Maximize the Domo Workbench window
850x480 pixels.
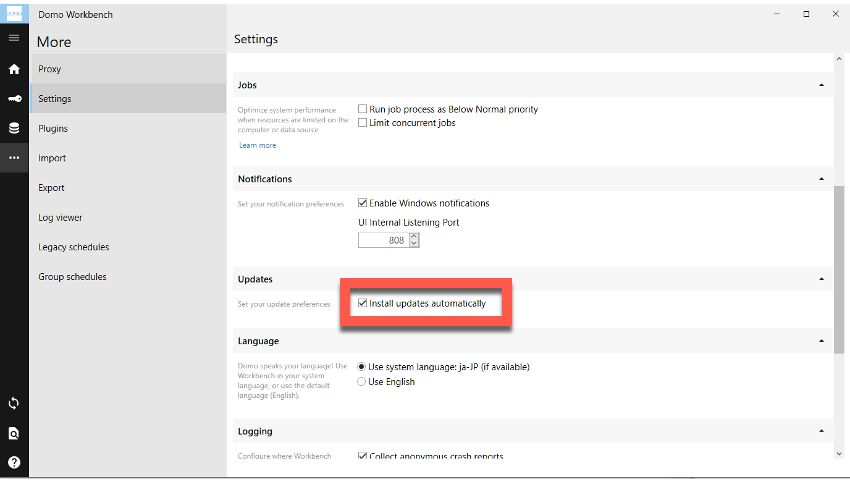(806, 14)
